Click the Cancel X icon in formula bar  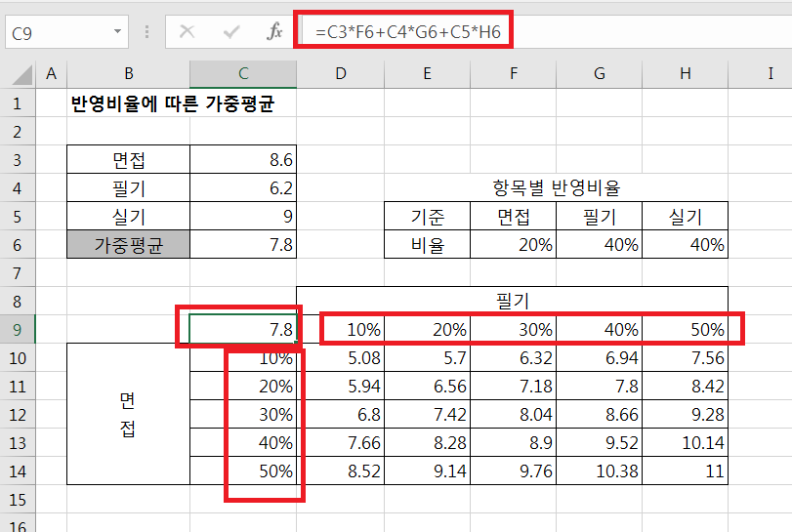pyautogui.click(x=187, y=32)
